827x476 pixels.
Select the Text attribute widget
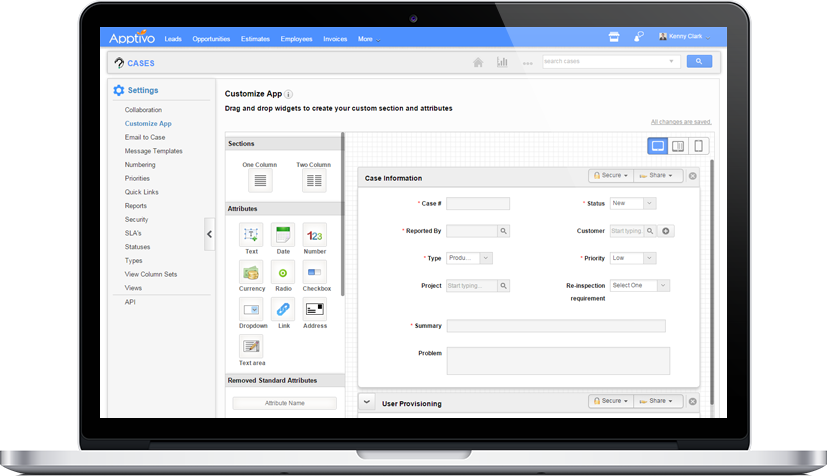251,235
